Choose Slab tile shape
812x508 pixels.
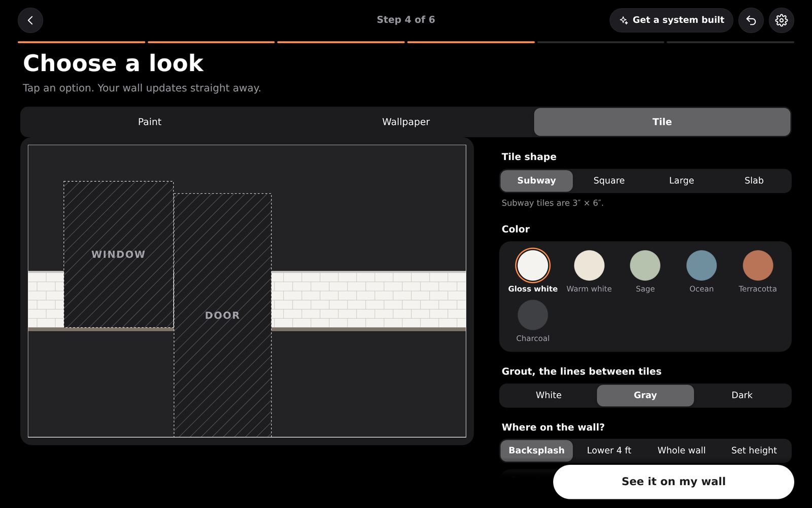point(754,181)
